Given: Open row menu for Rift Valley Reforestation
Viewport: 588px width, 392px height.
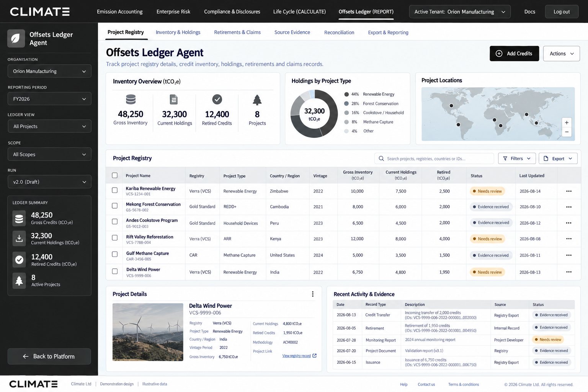Looking at the screenshot, I should (x=569, y=239).
